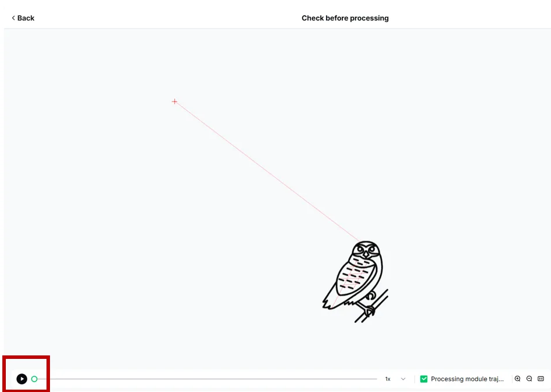This screenshot has height=392, width=551.
Task: Select the owl's head in the preview
Action: click(366, 250)
